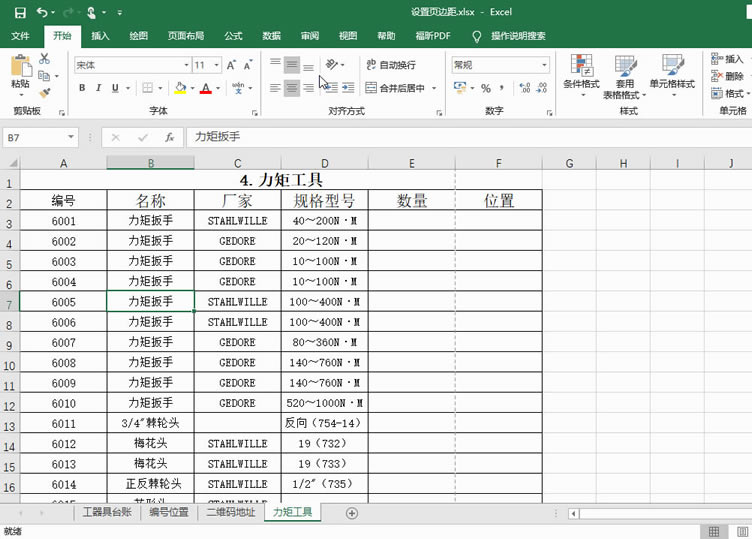Click the Cut scissors icon
Image resolution: width=752 pixels, height=539 pixels.
coord(45,59)
